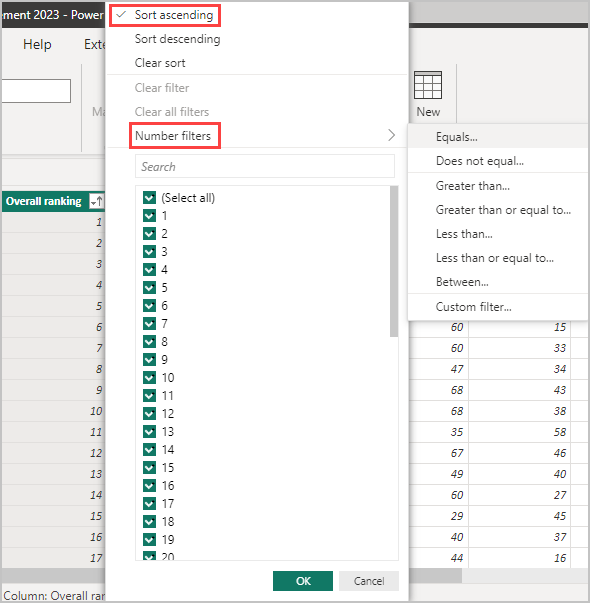
Task: Choose Does not equal... filter
Action: point(480,161)
